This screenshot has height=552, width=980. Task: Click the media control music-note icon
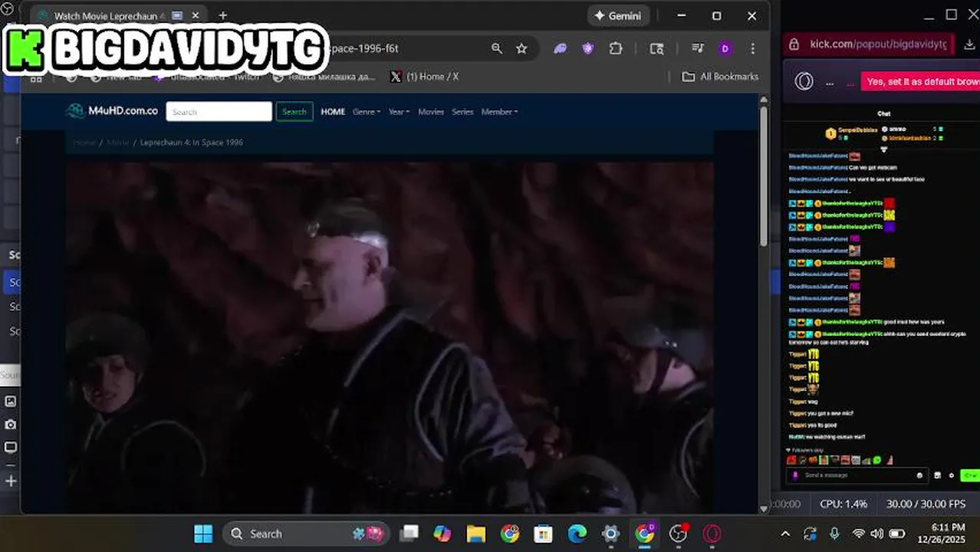(x=698, y=48)
